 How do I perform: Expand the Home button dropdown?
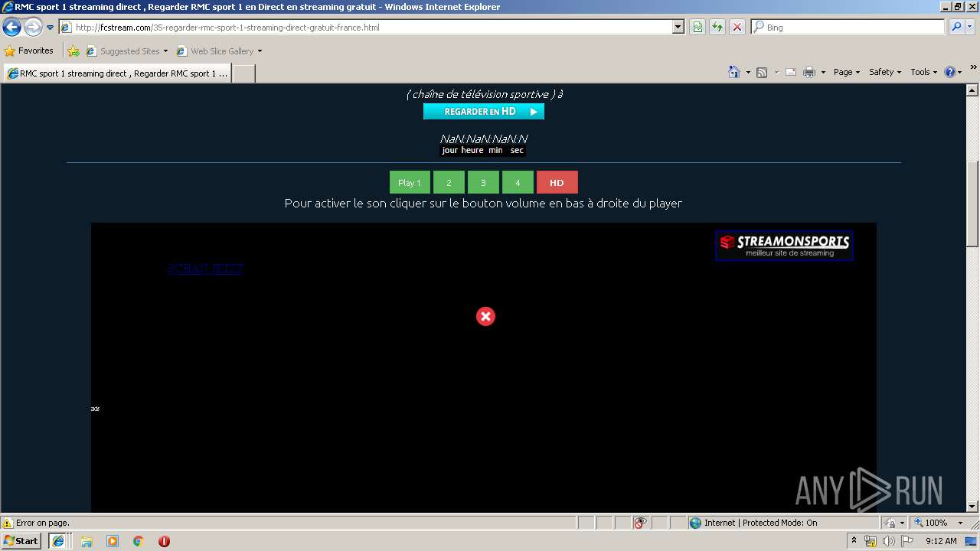coord(748,72)
